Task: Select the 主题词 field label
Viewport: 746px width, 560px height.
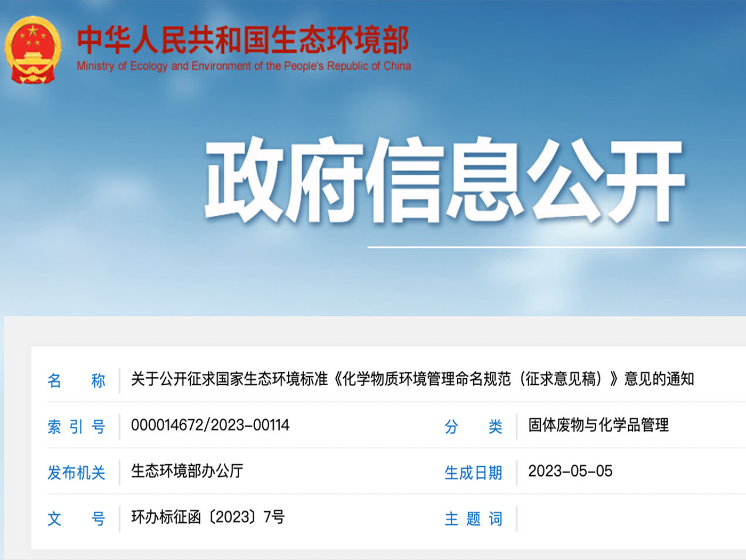Action: [x=473, y=518]
